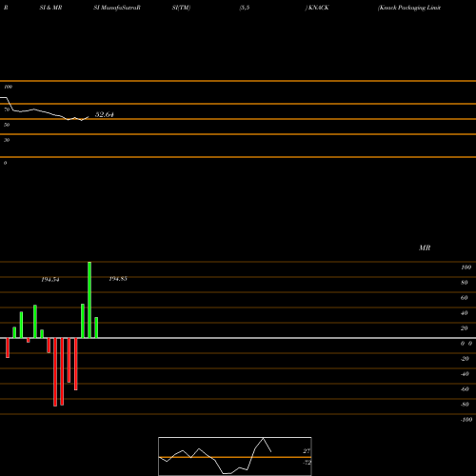Click the white zero line in MR panel

238,338
